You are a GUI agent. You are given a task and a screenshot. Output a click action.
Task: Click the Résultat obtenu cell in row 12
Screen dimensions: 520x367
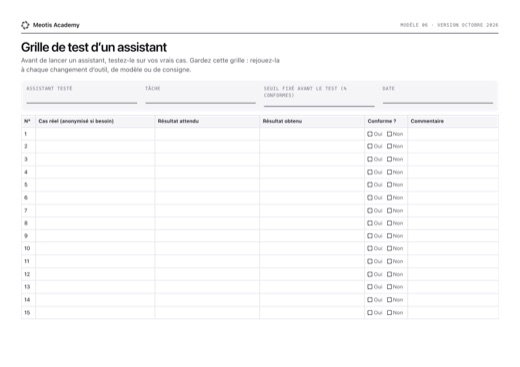click(312, 274)
